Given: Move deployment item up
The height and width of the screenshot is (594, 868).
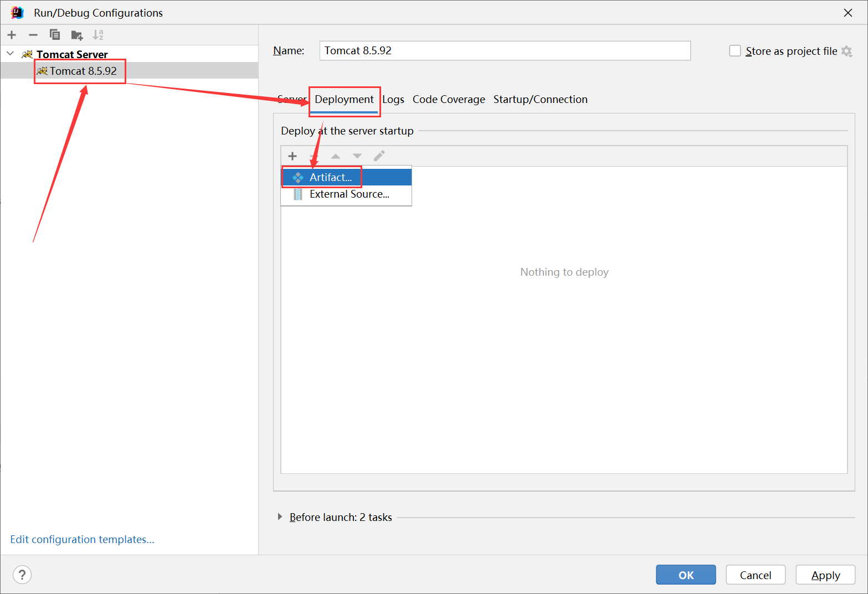Looking at the screenshot, I should [336, 156].
